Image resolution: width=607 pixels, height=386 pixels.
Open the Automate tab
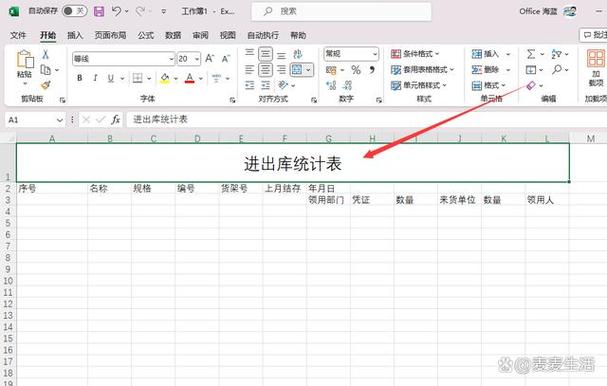coord(263,35)
